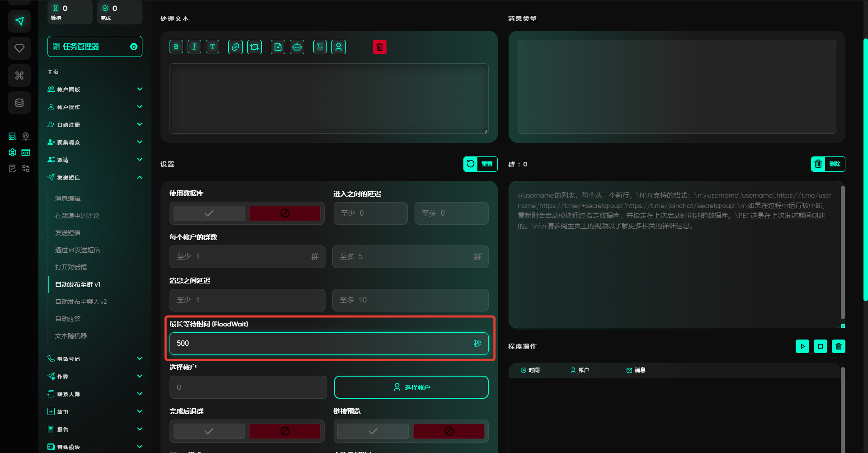Enable the 链接预览 checkmark option

[x=373, y=431]
